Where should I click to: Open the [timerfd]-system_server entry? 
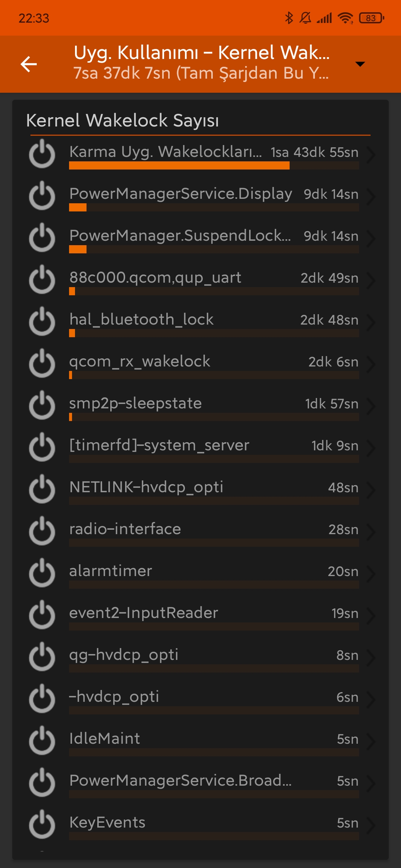200,448
